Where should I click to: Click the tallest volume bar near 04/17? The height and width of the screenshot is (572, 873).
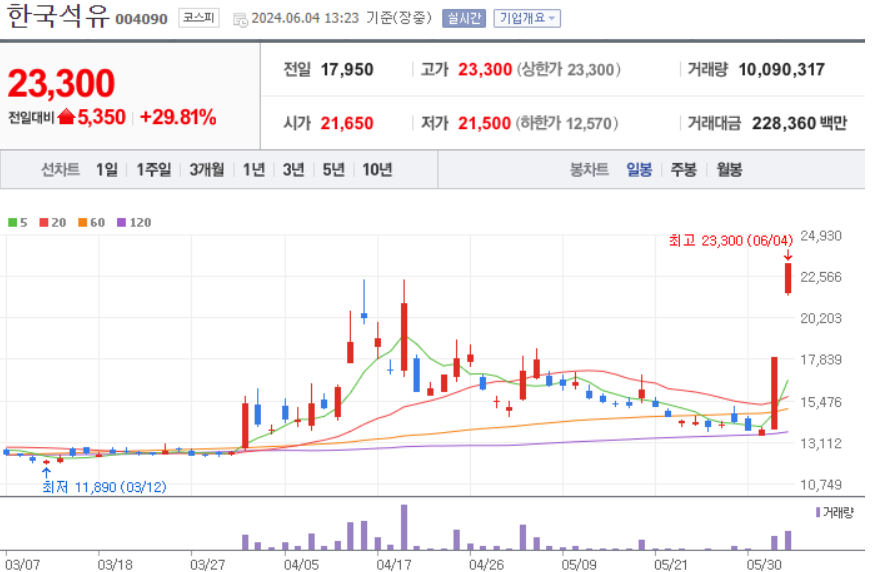click(x=404, y=527)
